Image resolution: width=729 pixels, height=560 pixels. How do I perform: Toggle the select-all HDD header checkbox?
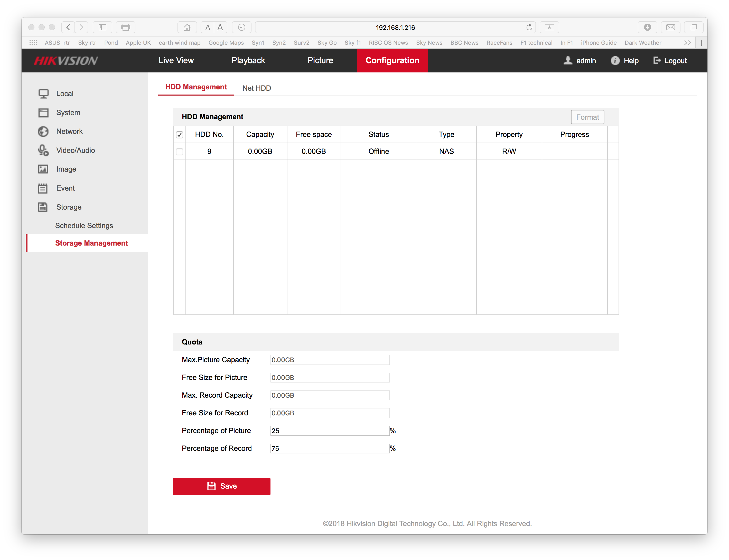(179, 135)
